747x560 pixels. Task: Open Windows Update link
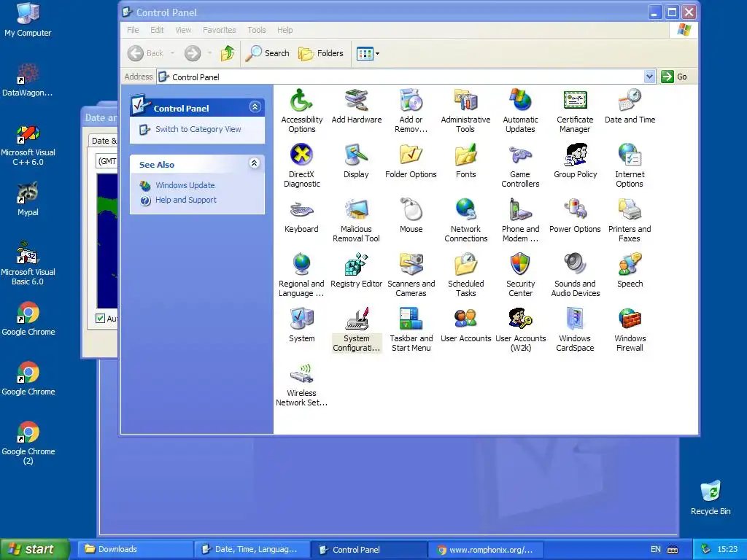pyautogui.click(x=185, y=185)
